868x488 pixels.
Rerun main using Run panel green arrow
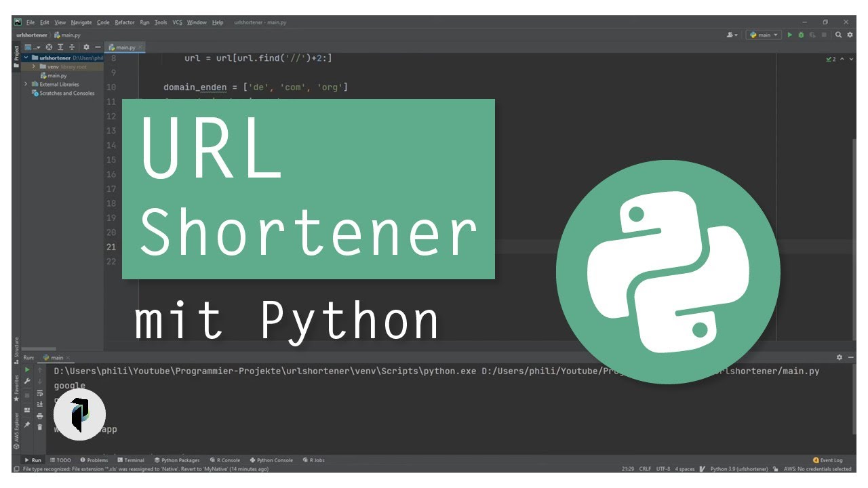pyautogui.click(x=27, y=370)
